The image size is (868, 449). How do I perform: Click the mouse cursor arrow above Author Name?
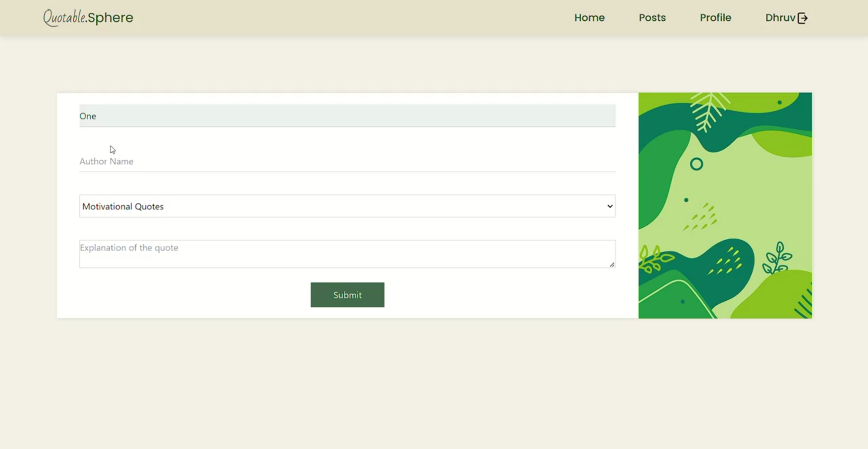click(x=112, y=150)
